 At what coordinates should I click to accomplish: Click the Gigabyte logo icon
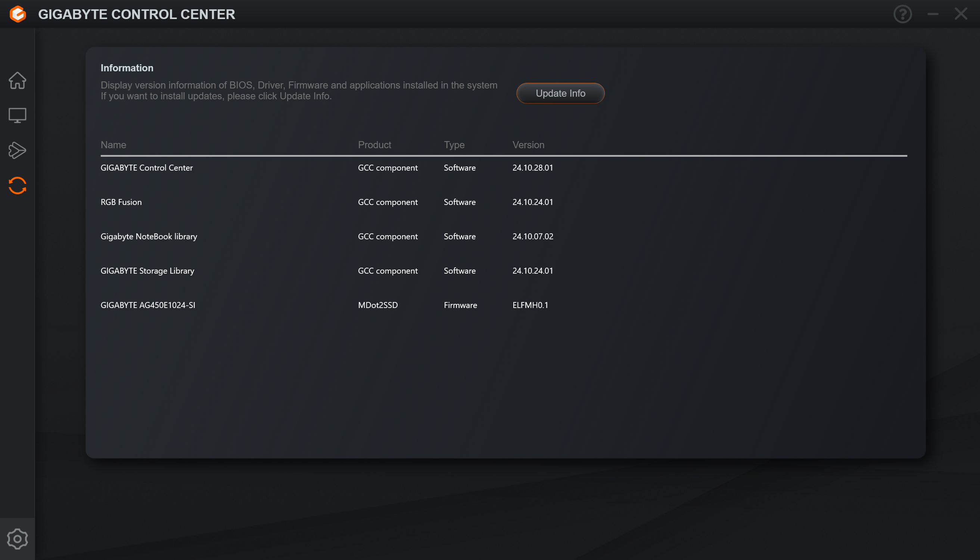tap(18, 14)
